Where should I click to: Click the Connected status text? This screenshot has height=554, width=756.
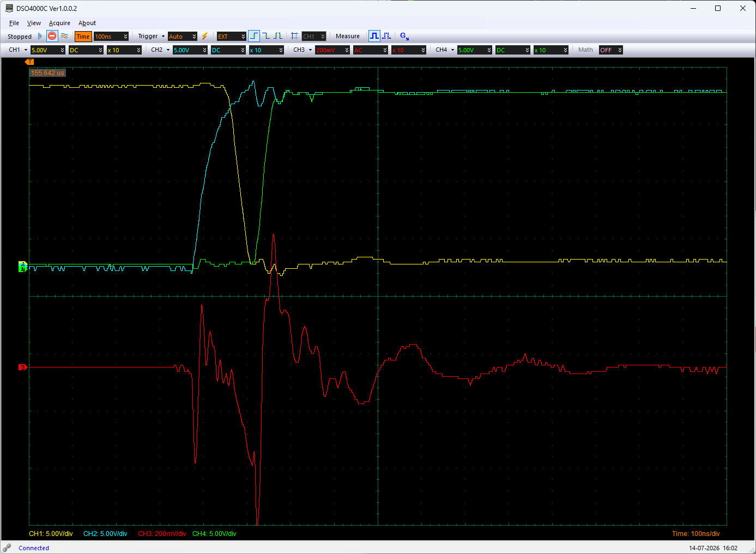pos(34,548)
